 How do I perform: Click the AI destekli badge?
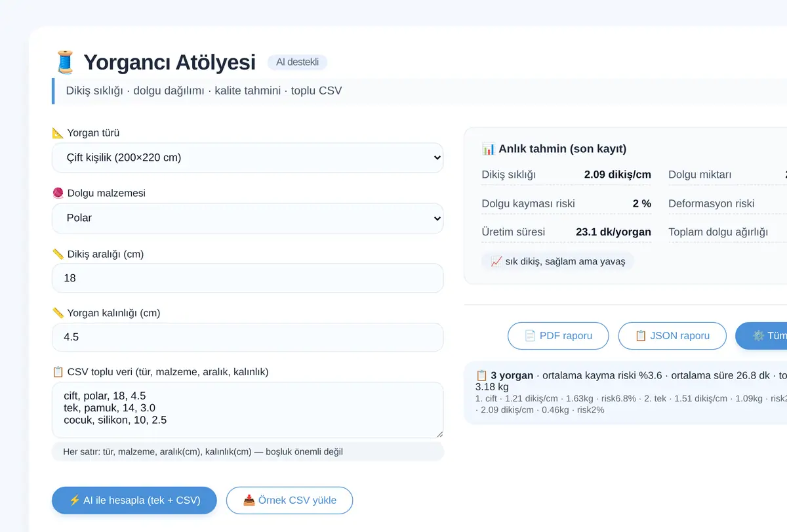click(x=297, y=62)
